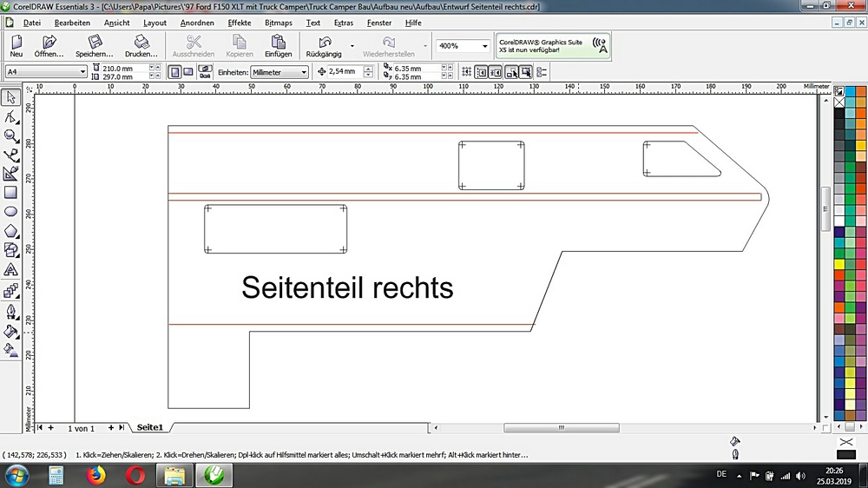Open the Anordnen menu
Image resolution: width=868 pixels, height=488 pixels.
pyautogui.click(x=197, y=23)
